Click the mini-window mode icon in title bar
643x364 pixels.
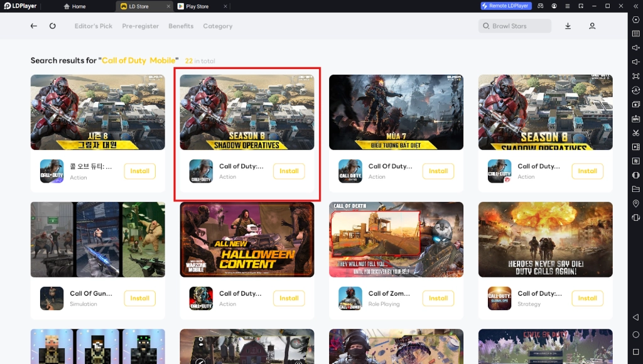581,6
